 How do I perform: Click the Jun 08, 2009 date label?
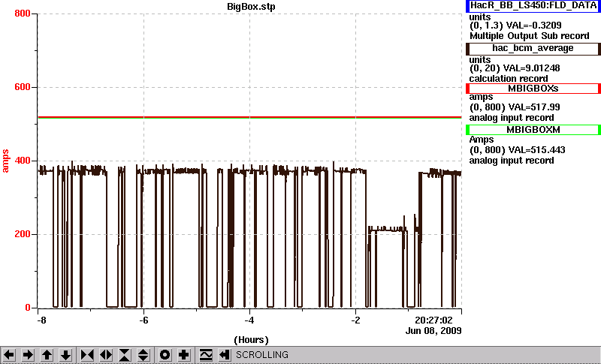pos(433,331)
